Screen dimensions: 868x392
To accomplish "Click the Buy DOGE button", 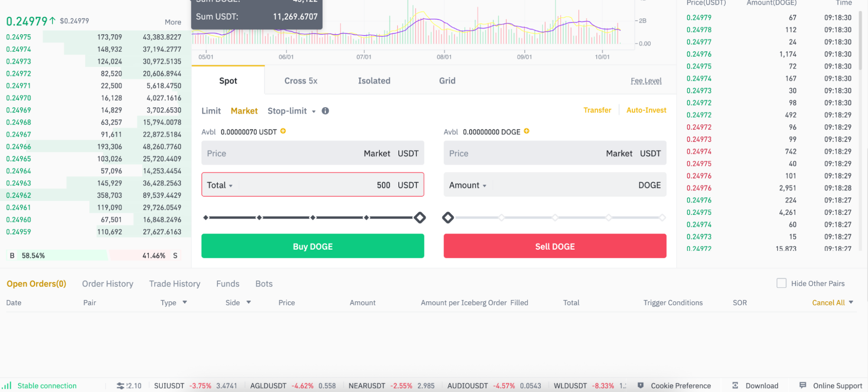I will click(x=312, y=246).
